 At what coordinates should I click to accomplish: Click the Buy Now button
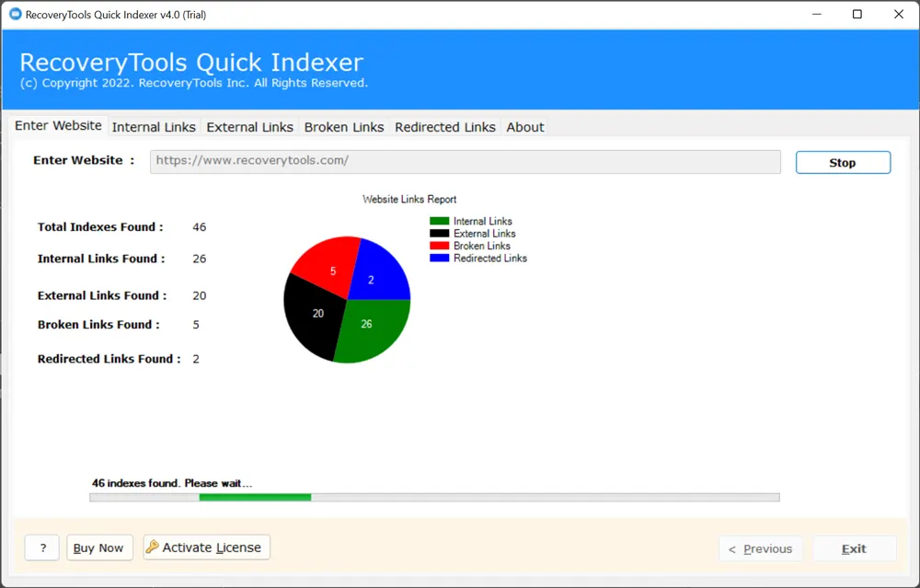(x=99, y=548)
